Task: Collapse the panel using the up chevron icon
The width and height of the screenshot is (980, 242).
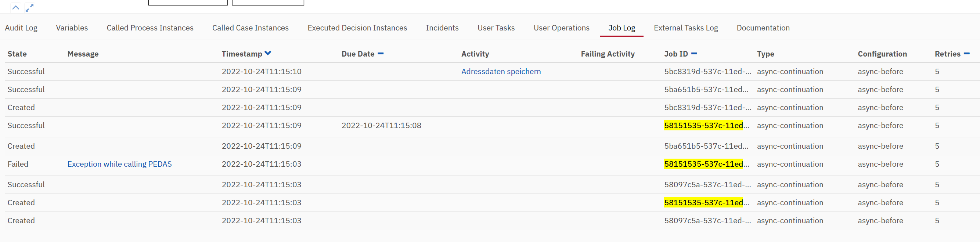Action: tap(15, 7)
